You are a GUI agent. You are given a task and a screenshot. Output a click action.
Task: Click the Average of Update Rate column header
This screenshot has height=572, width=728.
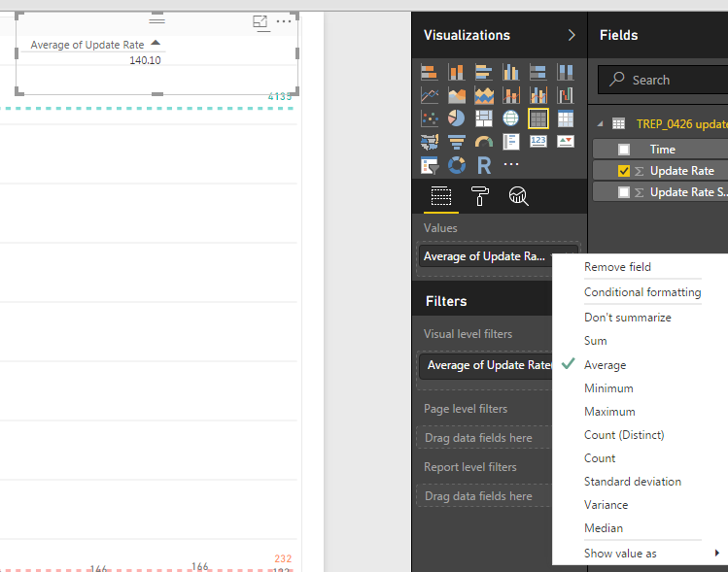coord(87,45)
